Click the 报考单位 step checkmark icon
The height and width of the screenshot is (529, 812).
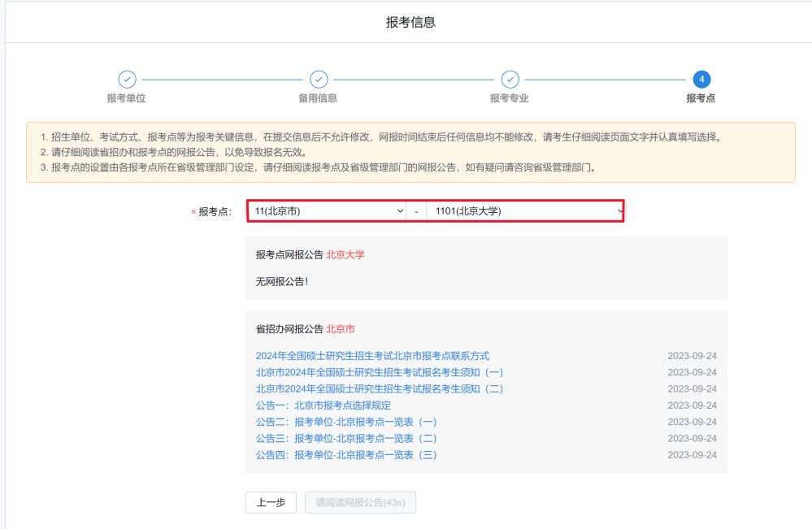point(127,79)
